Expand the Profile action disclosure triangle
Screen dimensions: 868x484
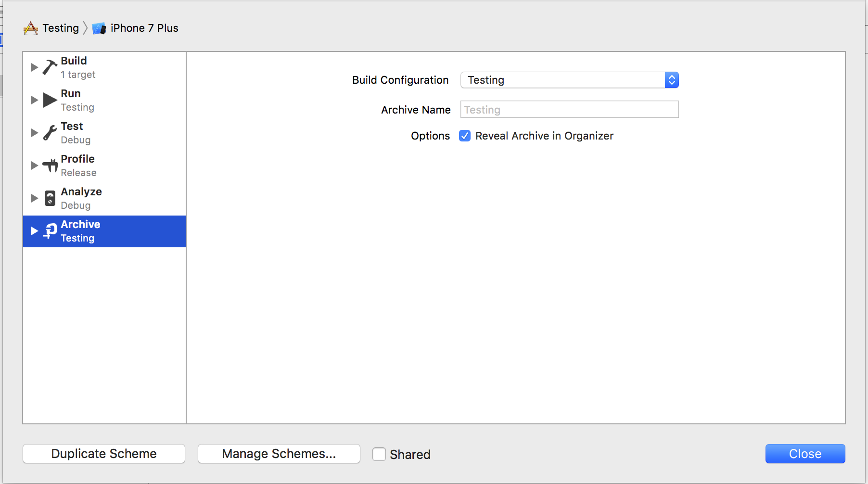pyautogui.click(x=35, y=166)
